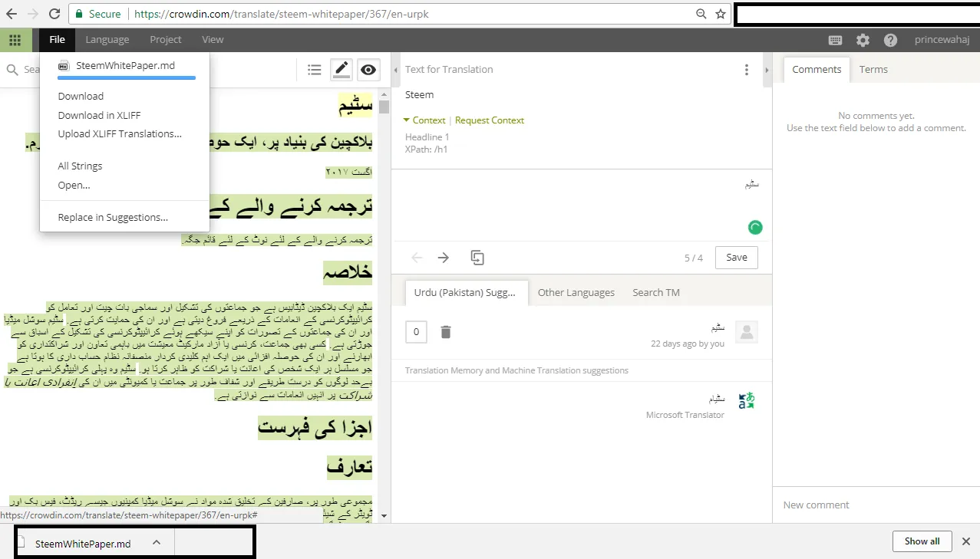Screen dimensions: 980x559
Task: Click the خلاصہ heading in preview
Action: pos(348,271)
